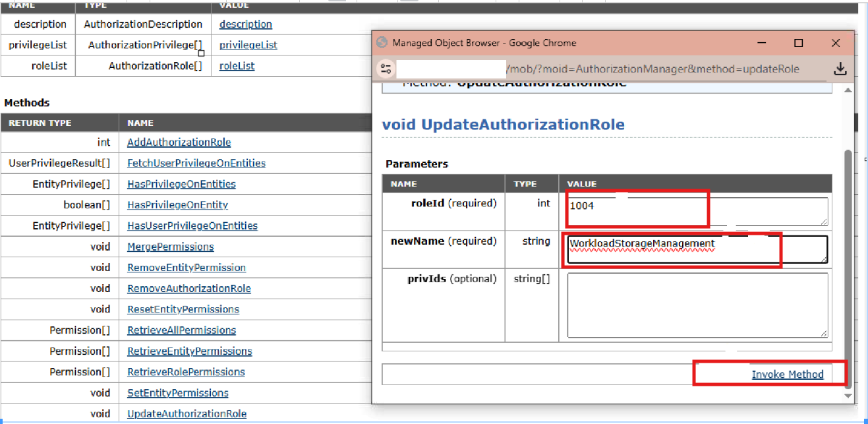Click the HasPrivilegeOnEntities link
This screenshot has height=424, width=868.
point(181,184)
